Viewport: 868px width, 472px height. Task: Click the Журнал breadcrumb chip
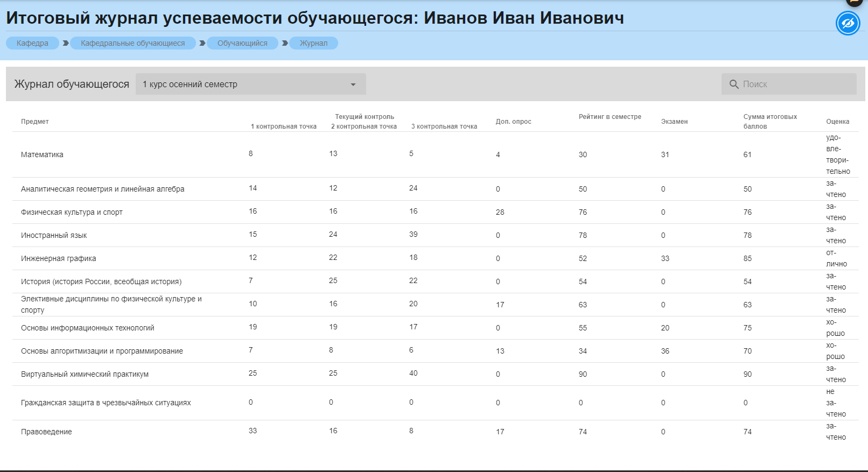click(x=313, y=43)
